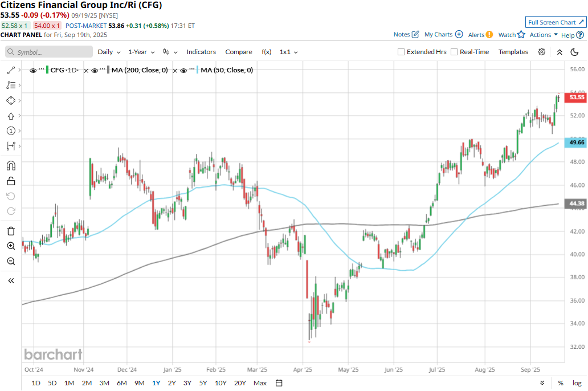Open the 1-Year period dropdown
The image size is (588, 391).
pyautogui.click(x=141, y=52)
